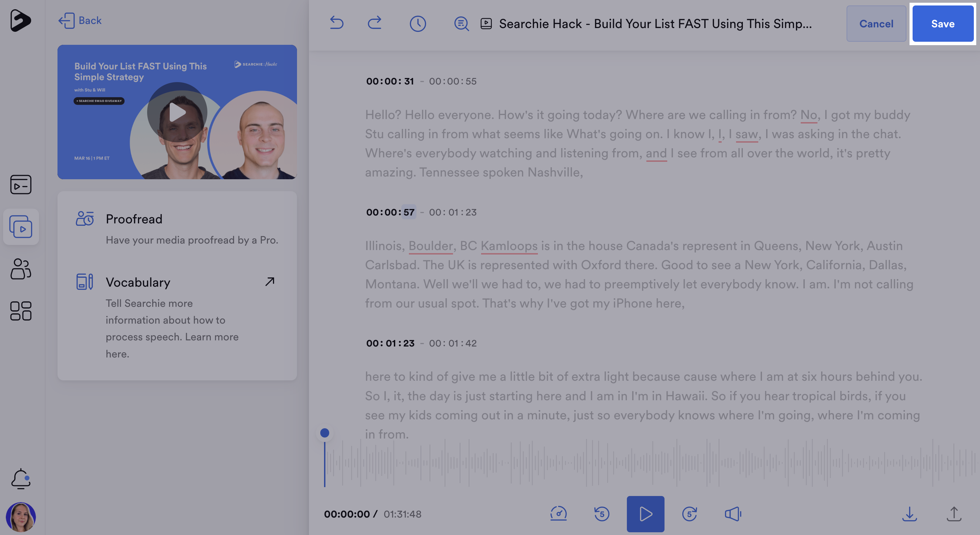The image size is (980, 535).
Task: Cancel the transcript editing
Action: [x=876, y=24]
